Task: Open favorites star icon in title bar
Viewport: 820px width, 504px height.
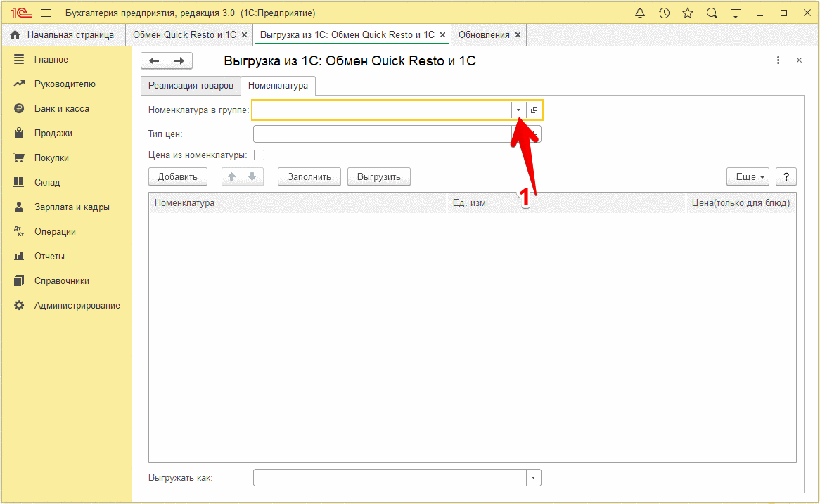Action: tap(688, 13)
